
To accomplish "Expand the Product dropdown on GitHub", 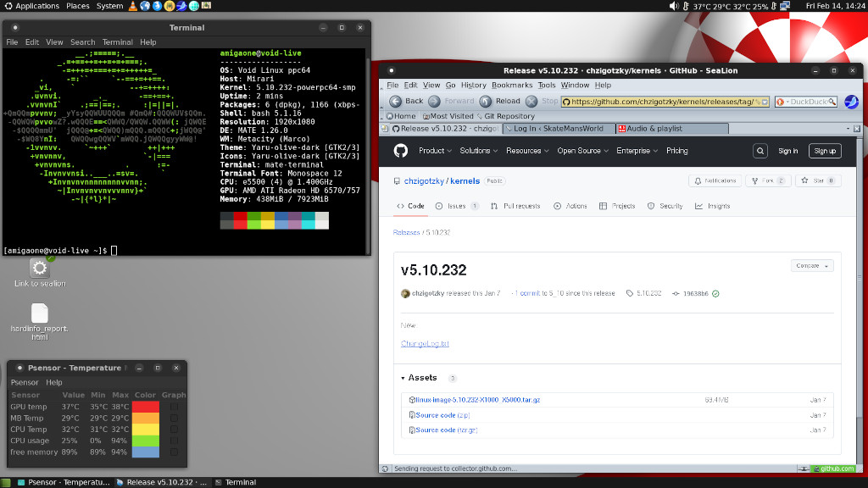I will [x=435, y=151].
